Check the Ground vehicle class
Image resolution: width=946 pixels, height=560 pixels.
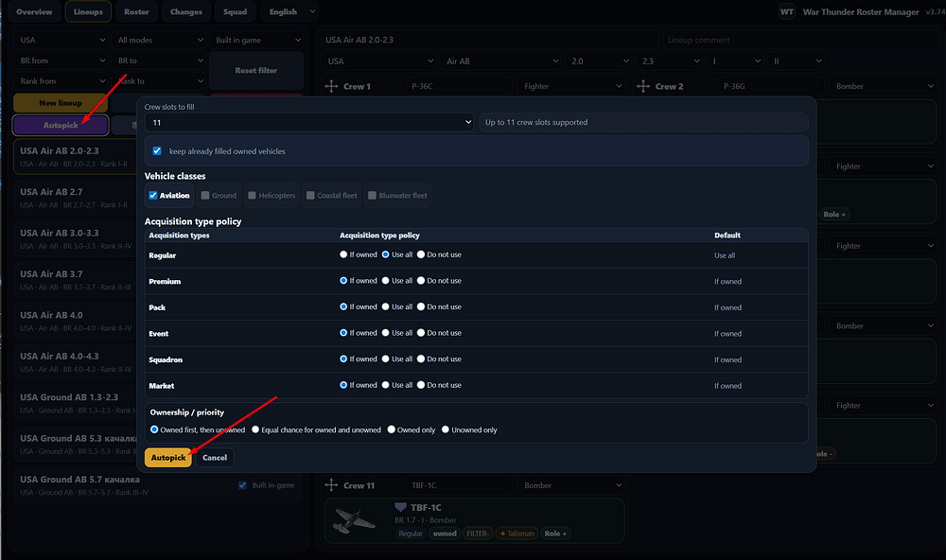205,196
